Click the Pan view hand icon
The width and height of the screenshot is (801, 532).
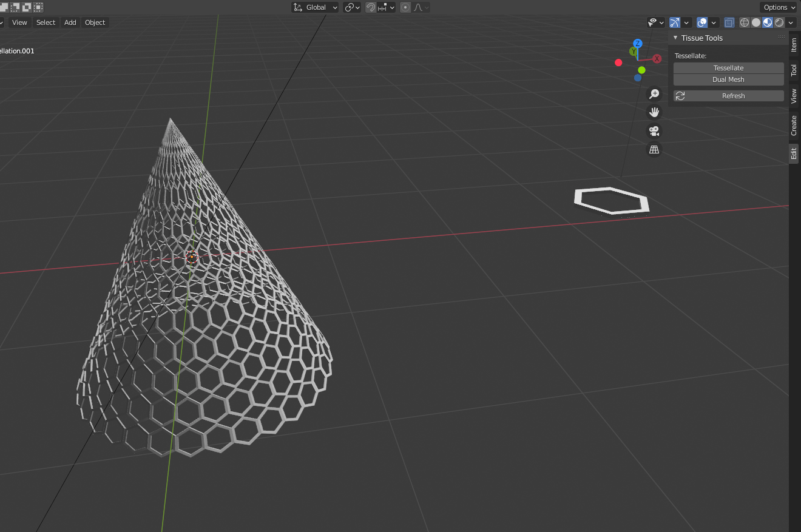point(654,112)
